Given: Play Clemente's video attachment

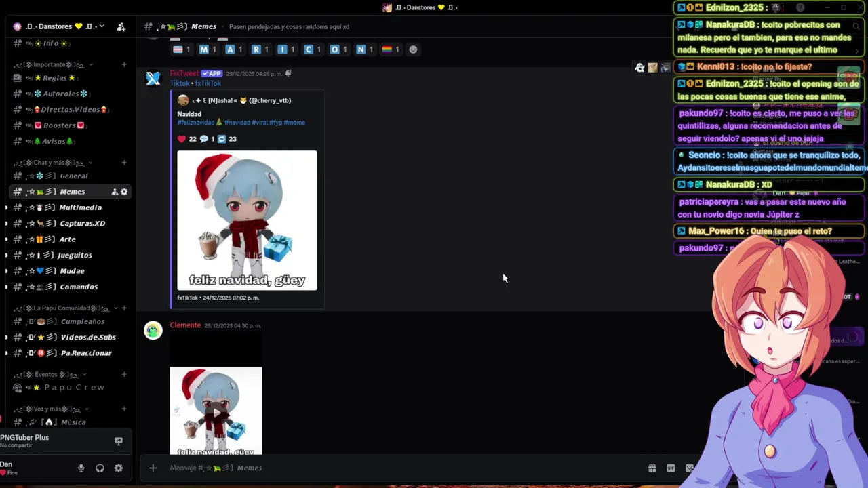Looking at the screenshot, I should pos(216,411).
